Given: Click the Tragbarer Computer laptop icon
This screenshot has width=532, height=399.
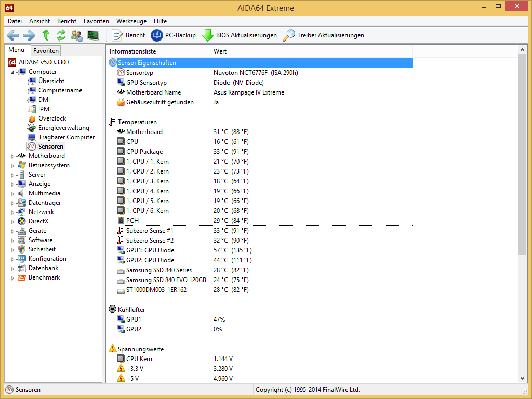Looking at the screenshot, I should coord(32,137).
